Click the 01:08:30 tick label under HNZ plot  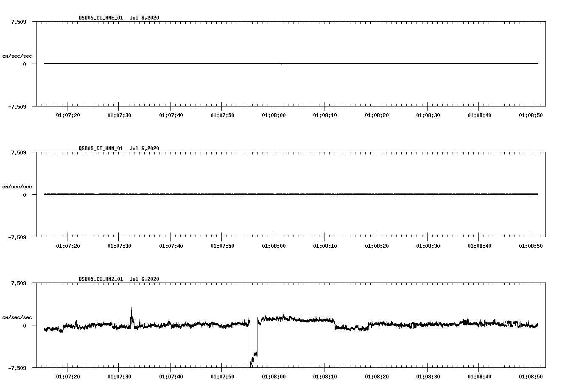tap(428, 376)
